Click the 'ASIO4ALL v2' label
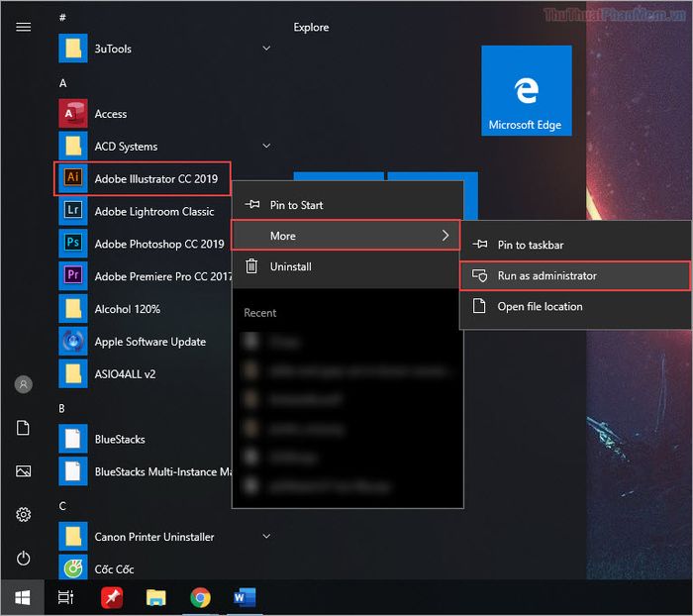 [125, 374]
